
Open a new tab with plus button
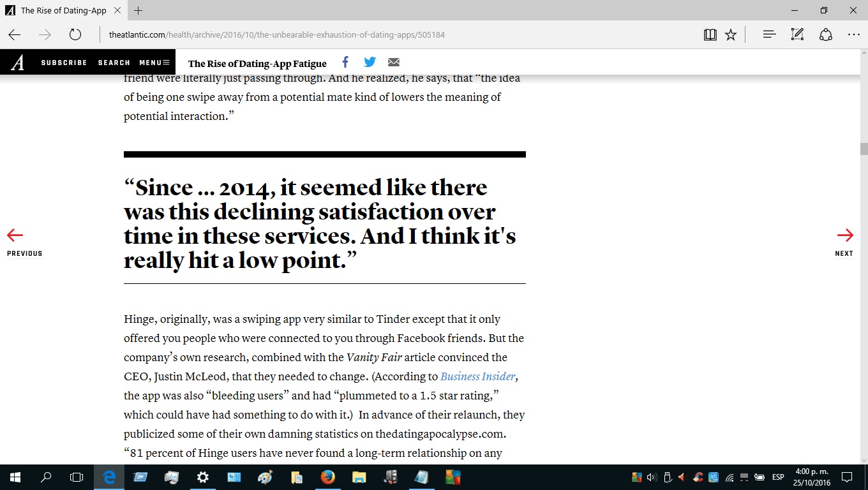(x=138, y=10)
